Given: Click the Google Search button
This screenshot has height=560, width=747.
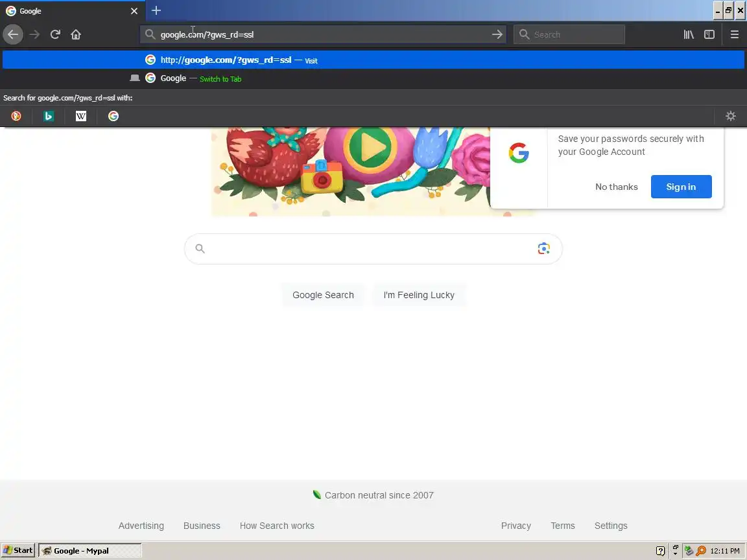Looking at the screenshot, I should pyautogui.click(x=323, y=295).
